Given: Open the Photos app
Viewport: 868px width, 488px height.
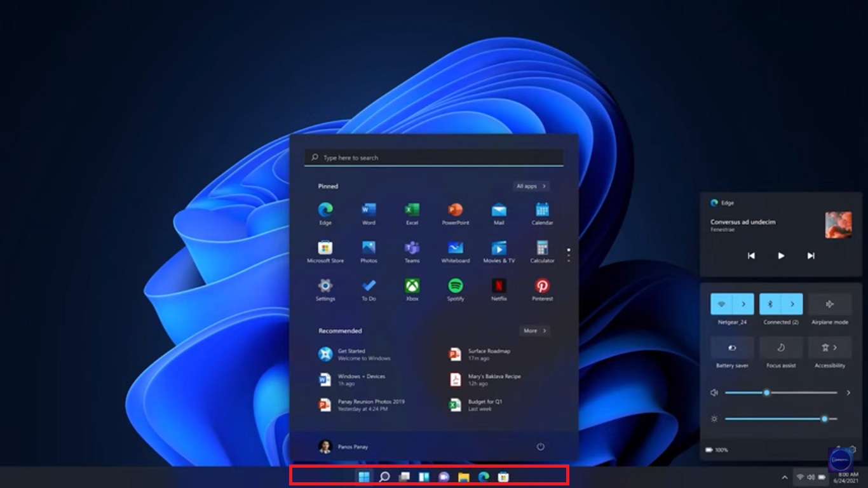Looking at the screenshot, I should 369,252.
